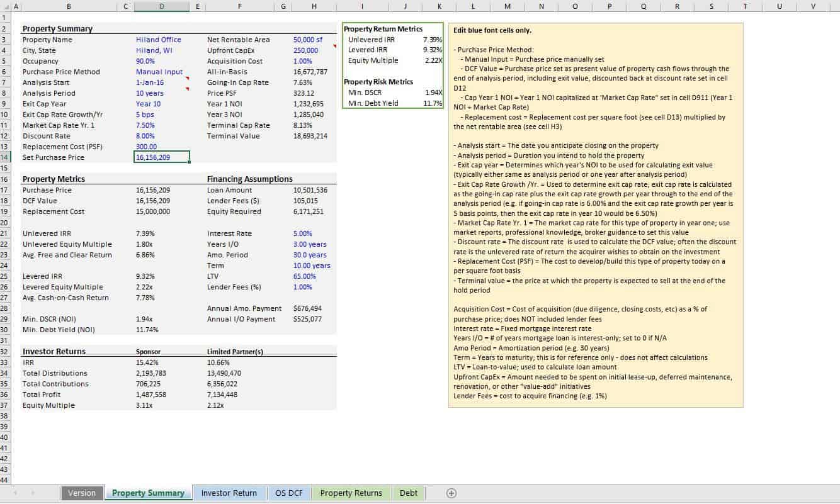Click the Occupancy 90.0% cell
The image size is (840, 504).
click(145, 61)
